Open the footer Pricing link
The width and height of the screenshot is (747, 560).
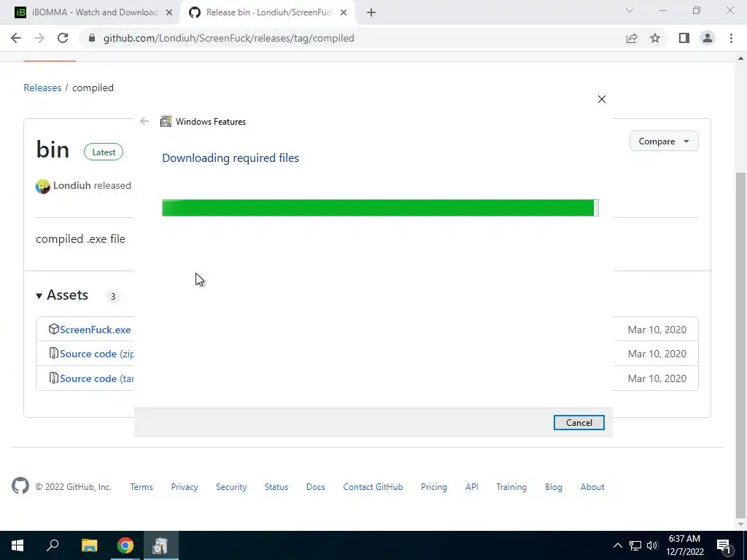coord(434,486)
